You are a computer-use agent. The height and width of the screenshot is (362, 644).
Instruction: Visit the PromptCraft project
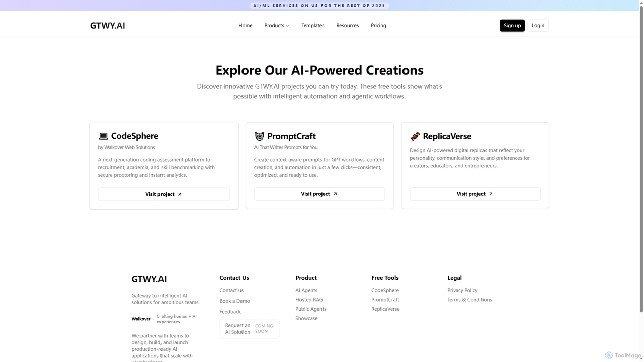coord(319,194)
